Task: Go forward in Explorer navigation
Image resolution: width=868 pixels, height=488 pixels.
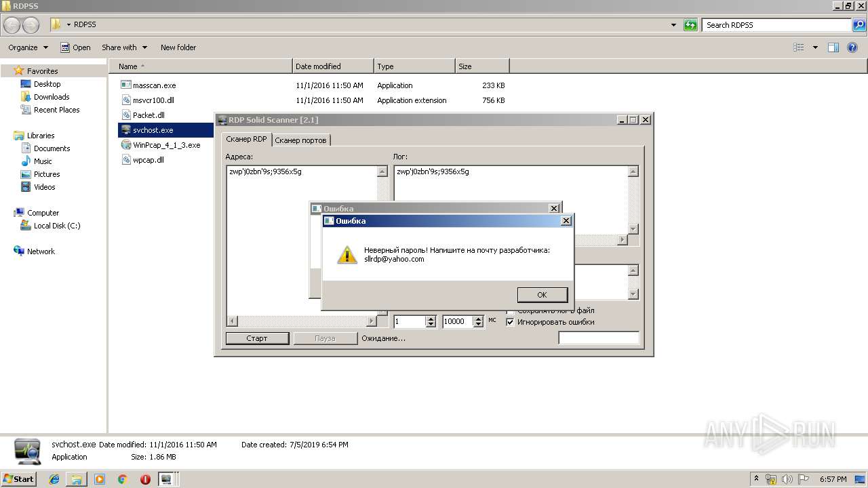Action: [x=31, y=25]
